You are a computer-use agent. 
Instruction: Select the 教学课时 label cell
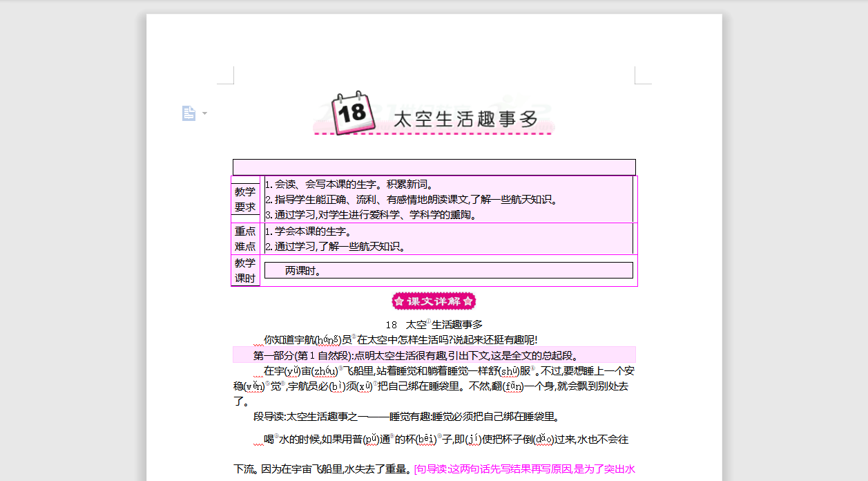(245, 269)
